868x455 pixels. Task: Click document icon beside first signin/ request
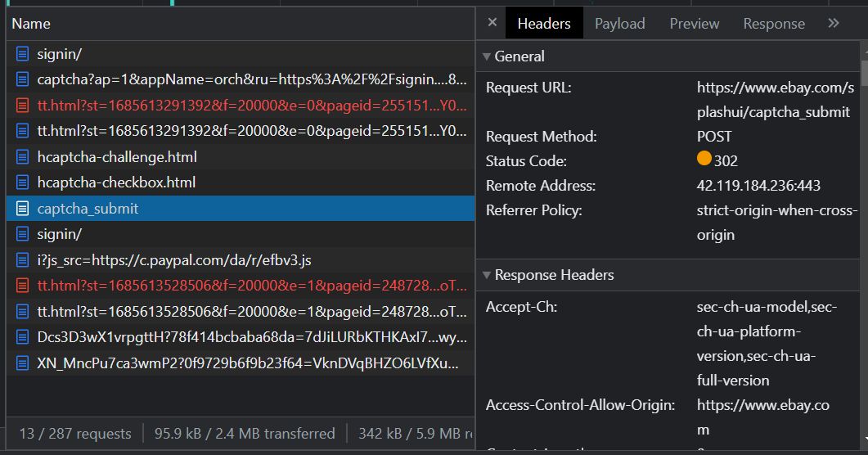[x=22, y=54]
